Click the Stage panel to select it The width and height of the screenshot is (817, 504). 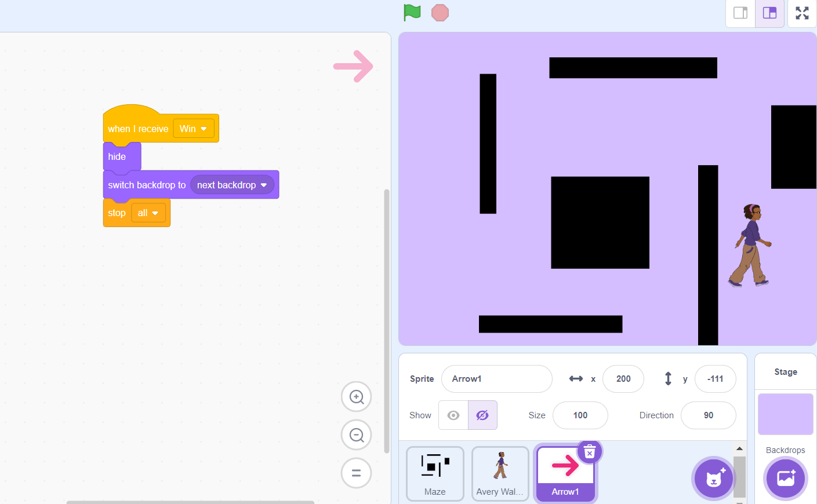tap(785, 371)
